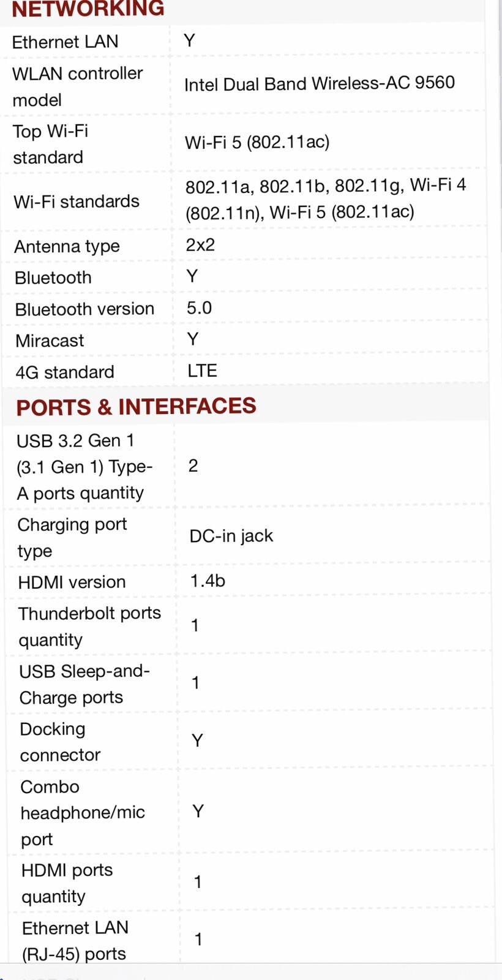Viewport: 502px width, 980px height.
Task: Click the DC-in jack charging port value
Action: click(x=231, y=536)
